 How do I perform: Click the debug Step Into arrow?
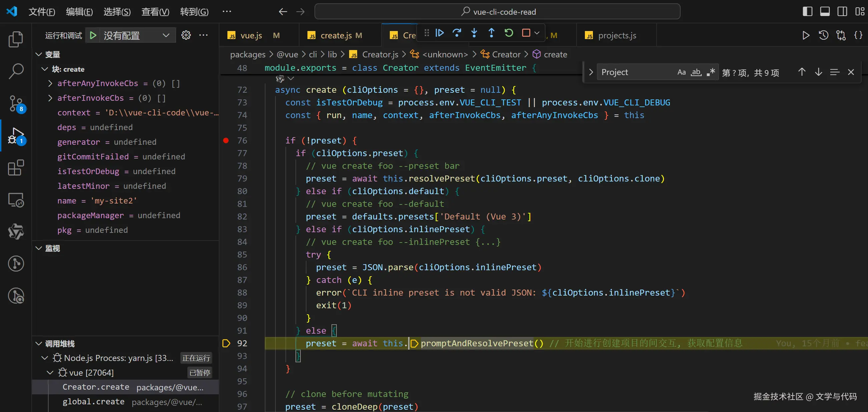coord(474,33)
